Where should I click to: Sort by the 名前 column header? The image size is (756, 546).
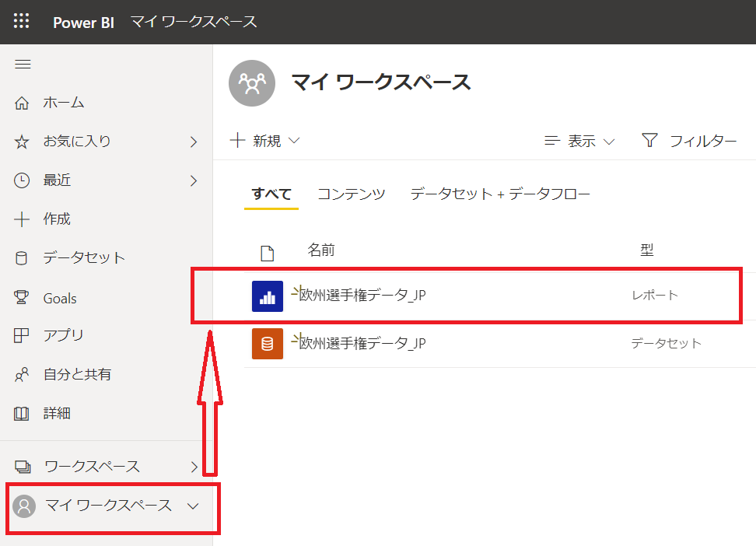click(321, 250)
